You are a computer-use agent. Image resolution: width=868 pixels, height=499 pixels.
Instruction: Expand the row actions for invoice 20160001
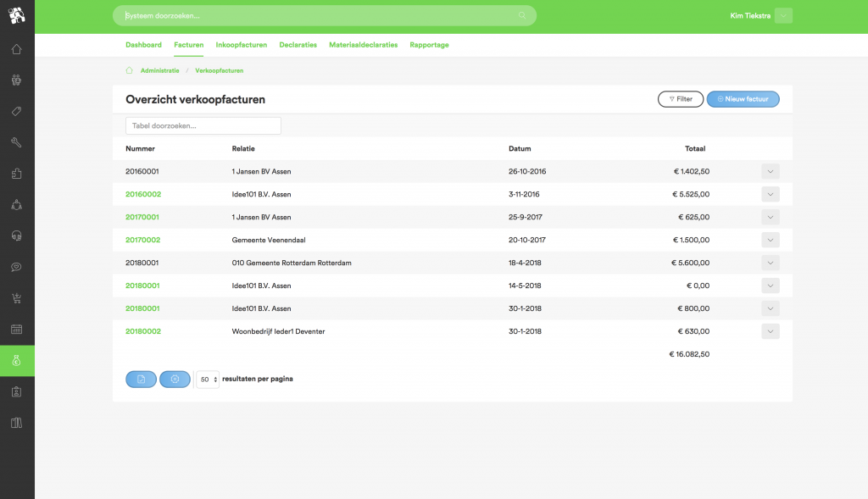tap(770, 171)
